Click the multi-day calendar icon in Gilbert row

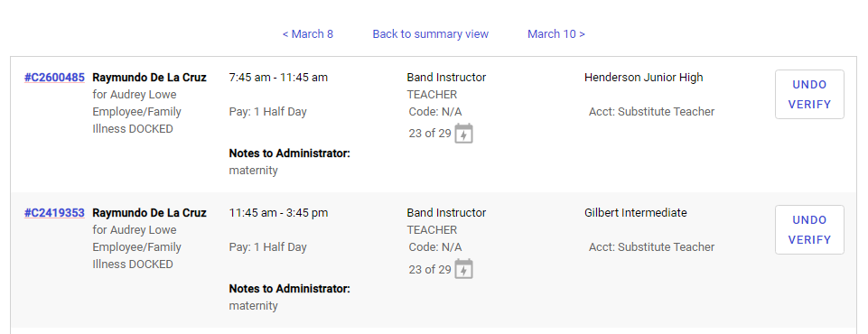[464, 269]
